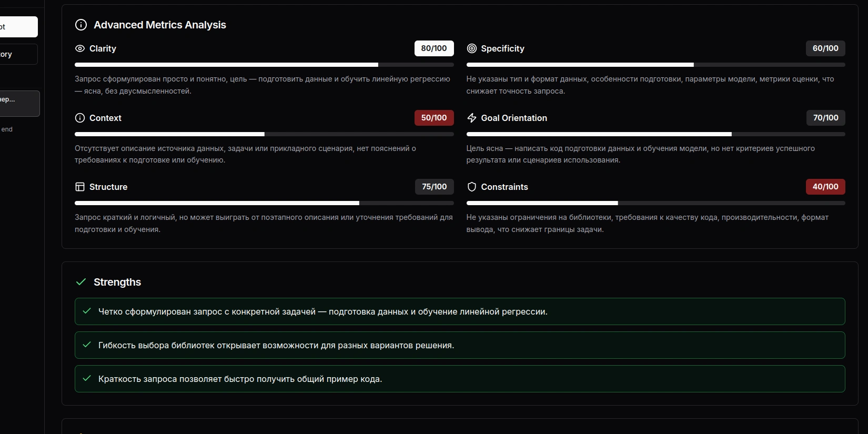Viewport: 868px width, 434px height.
Task: Click the Clarity description starting 'Запрос сформулирован просто'
Action: coord(263,85)
